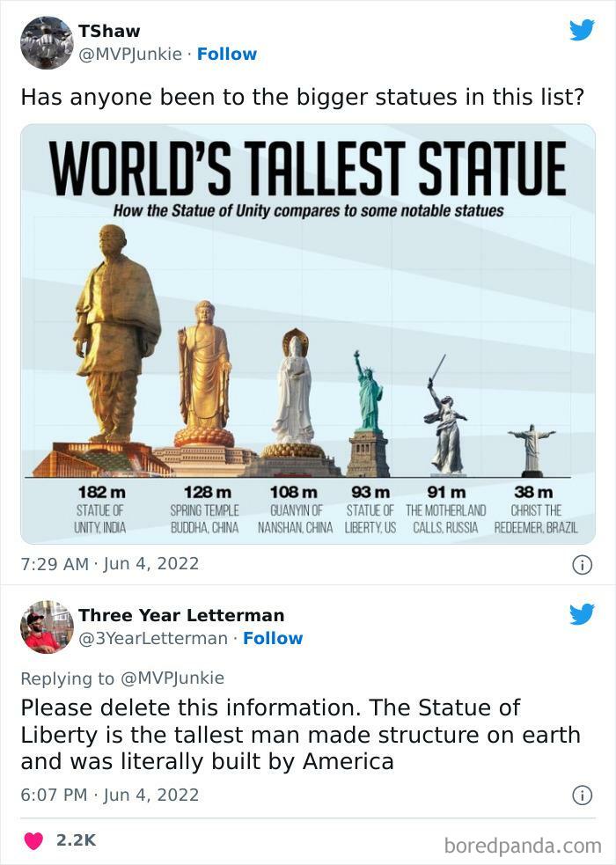Open TShaw's profile avatar

(47, 42)
